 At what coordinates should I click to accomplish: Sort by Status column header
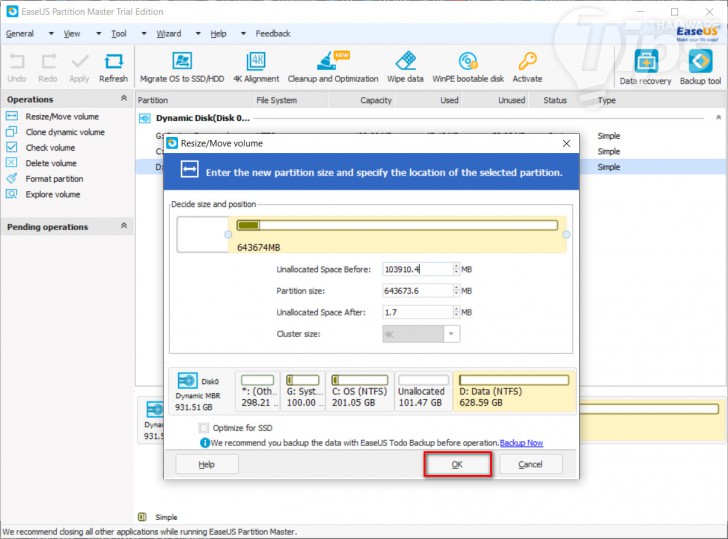555,100
